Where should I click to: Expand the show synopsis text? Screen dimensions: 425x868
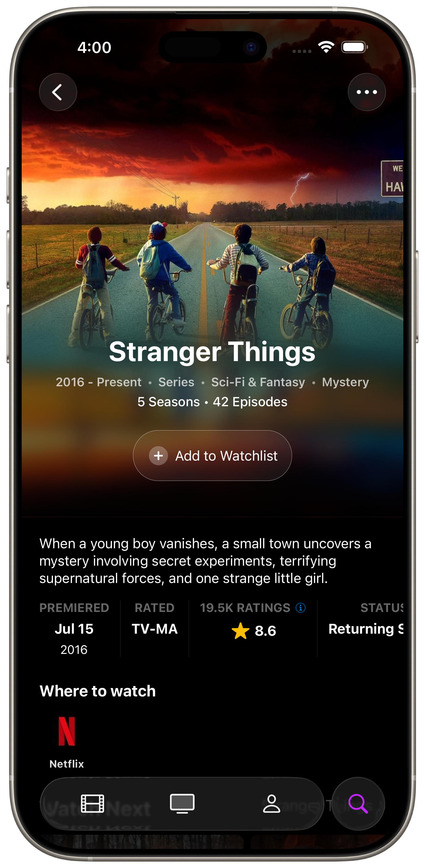(206, 561)
